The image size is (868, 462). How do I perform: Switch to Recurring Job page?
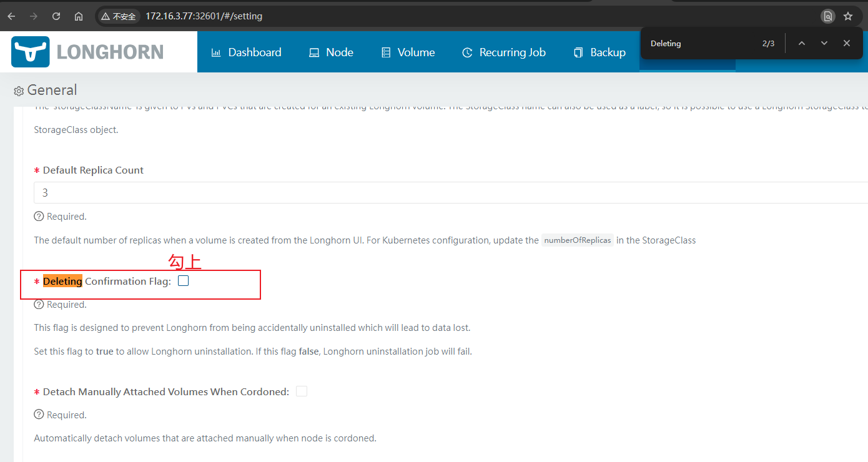tap(503, 52)
